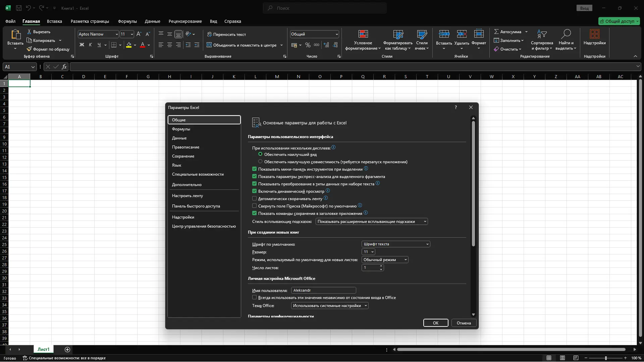The image size is (644, 362).
Task: Switch to Page Layout view in the status bar
Action: (x=562, y=358)
